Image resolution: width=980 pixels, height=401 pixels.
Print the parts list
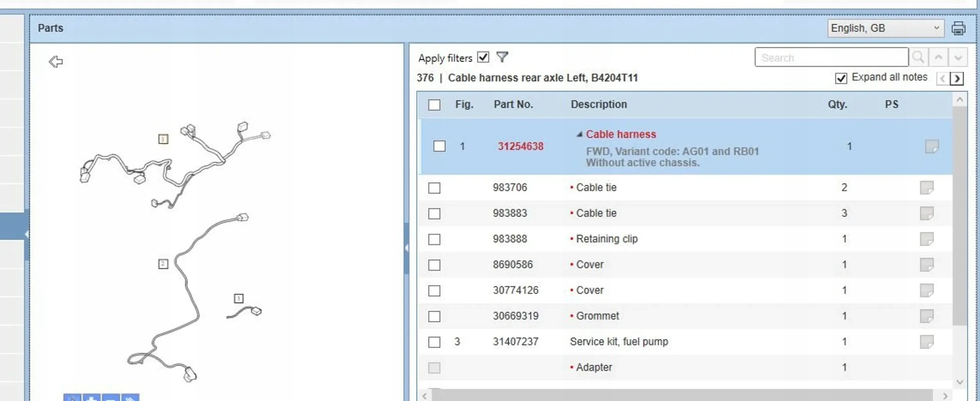click(x=958, y=28)
